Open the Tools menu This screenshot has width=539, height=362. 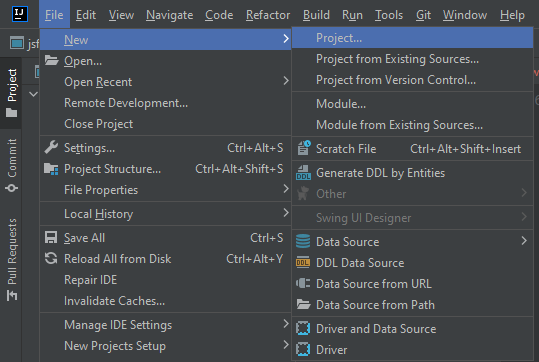coord(389,15)
